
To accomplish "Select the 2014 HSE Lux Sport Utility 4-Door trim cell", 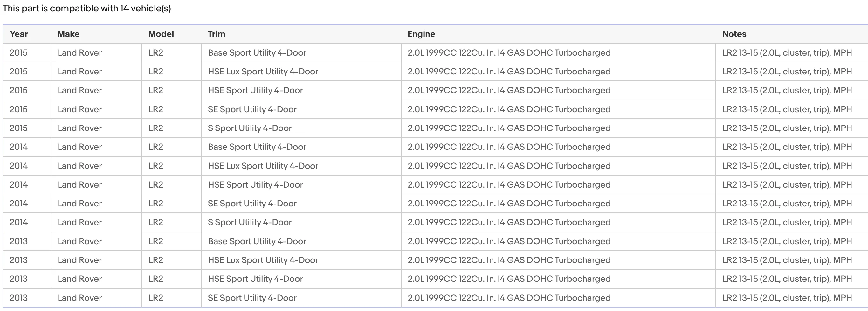I will click(x=301, y=166).
